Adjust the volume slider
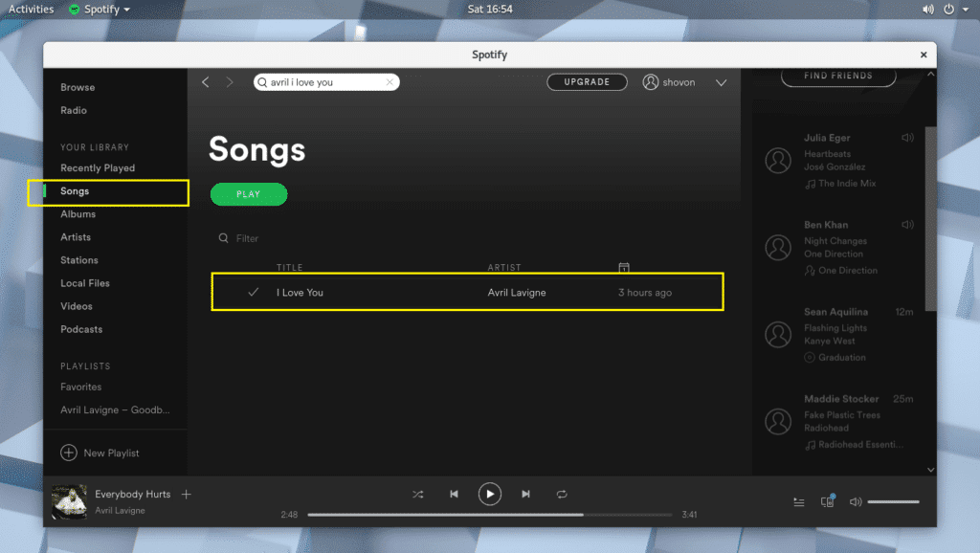Viewport: 980px width, 553px height. [894, 500]
